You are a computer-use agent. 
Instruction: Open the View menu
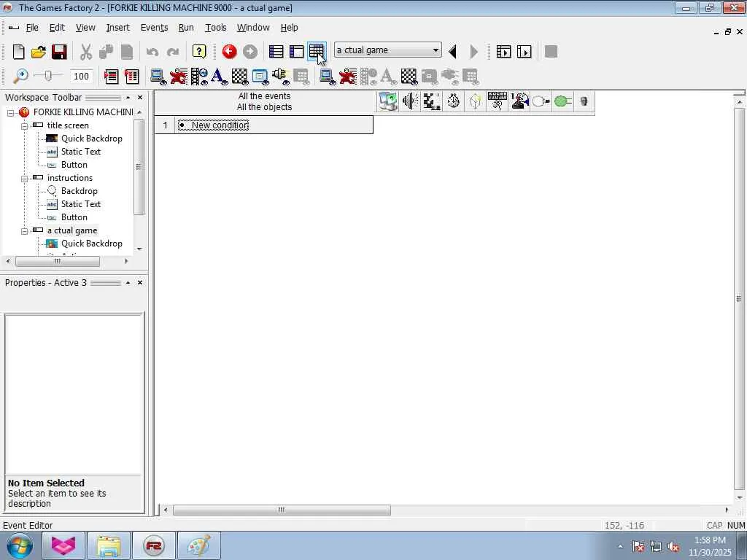point(85,28)
